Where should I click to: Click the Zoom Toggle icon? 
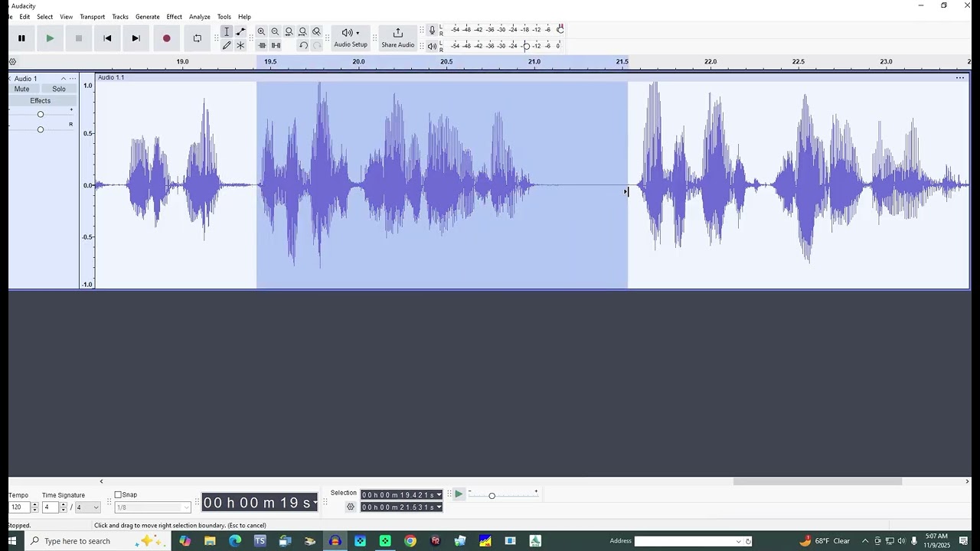[x=316, y=31]
